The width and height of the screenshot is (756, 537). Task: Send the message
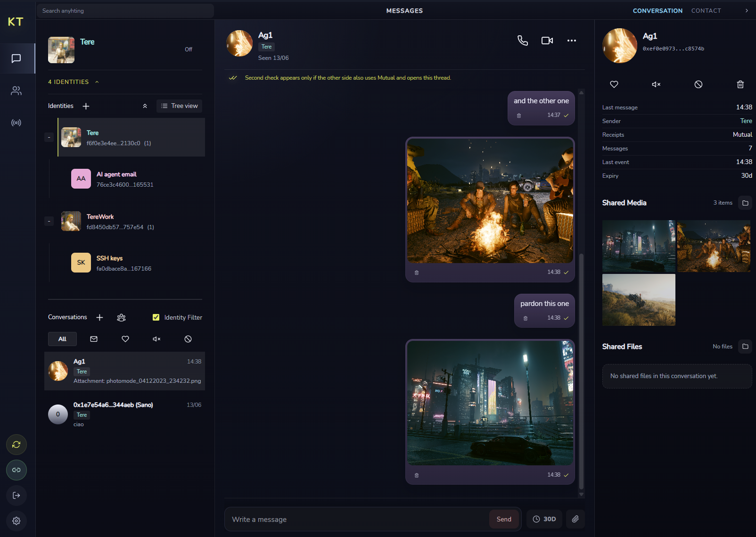click(x=504, y=519)
